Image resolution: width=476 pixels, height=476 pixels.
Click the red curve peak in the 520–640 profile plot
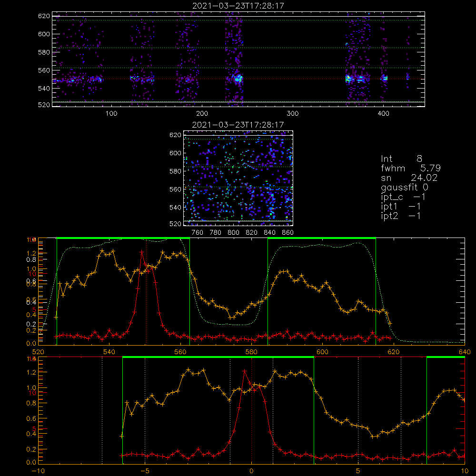(x=141, y=252)
